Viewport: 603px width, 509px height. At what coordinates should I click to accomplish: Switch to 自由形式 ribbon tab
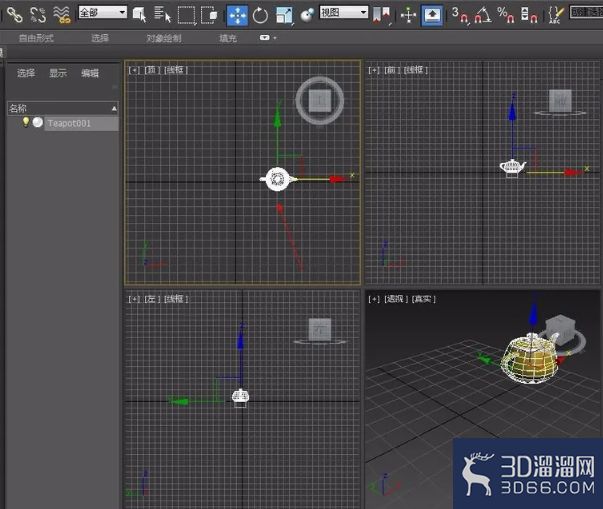coord(36,38)
